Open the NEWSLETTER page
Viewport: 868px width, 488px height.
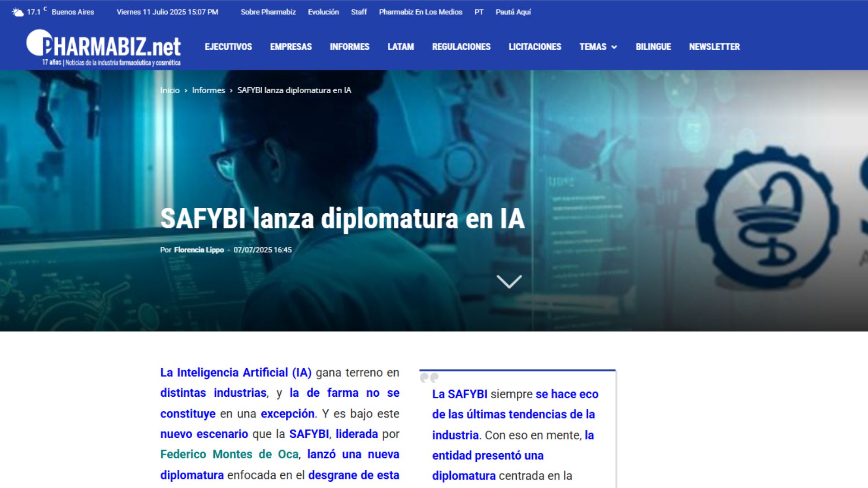pos(714,47)
